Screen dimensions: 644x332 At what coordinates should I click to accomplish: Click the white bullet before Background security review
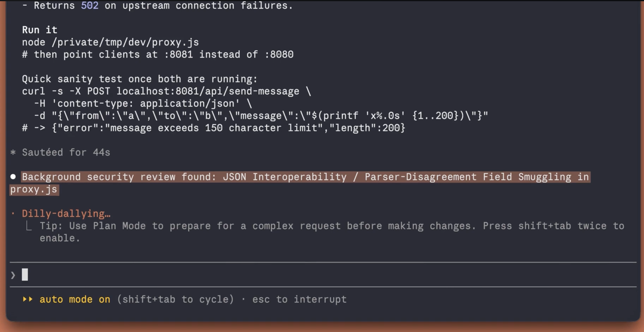point(13,177)
